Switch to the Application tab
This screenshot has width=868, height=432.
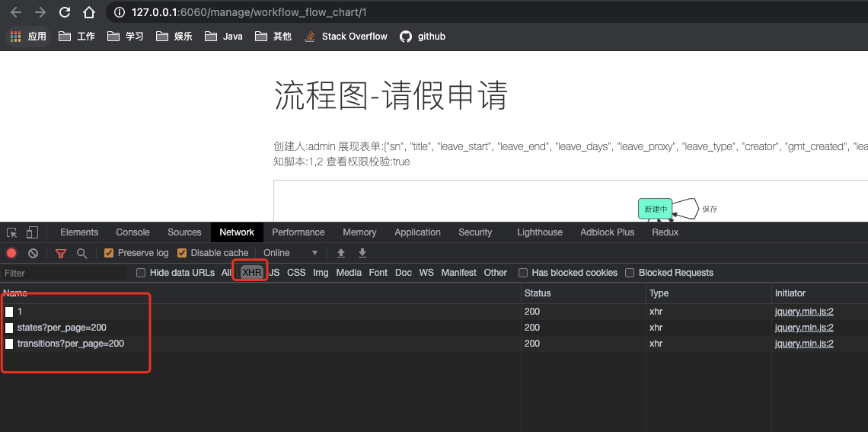tap(417, 232)
